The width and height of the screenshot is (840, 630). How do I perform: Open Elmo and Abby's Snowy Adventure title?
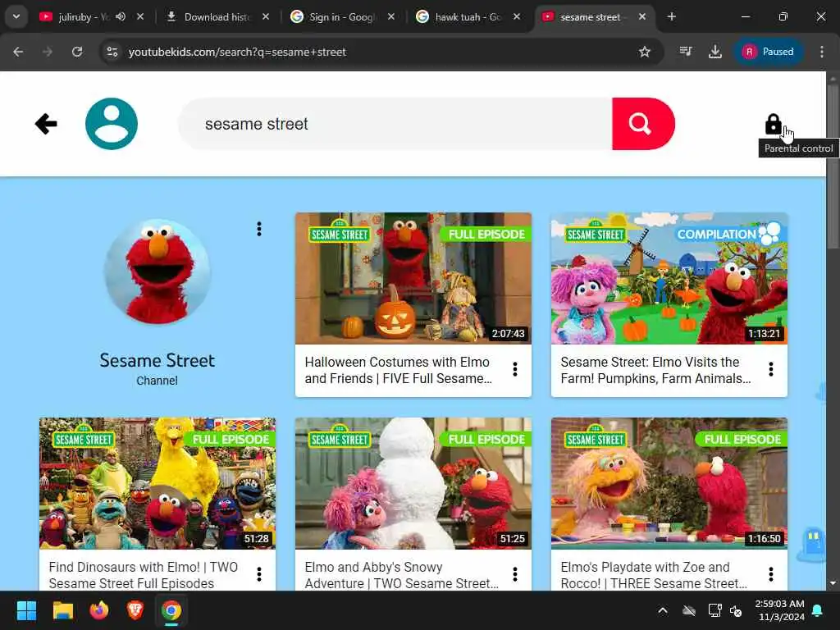[400, 575]
